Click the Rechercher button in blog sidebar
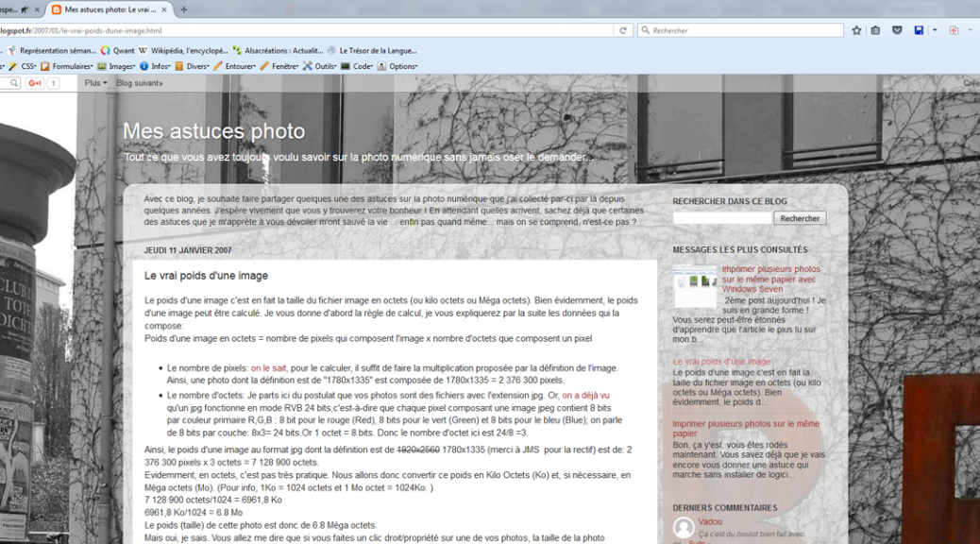The width and height of the screenshot is (980, 544). click(x=800, y=218)
